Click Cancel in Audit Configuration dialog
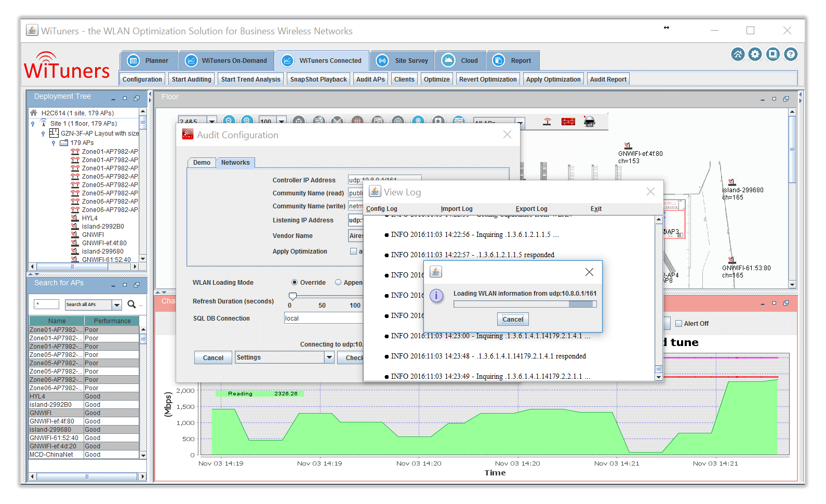Image resolution: width=826 pixels, height=504 pixels. [x=213, y=358]
